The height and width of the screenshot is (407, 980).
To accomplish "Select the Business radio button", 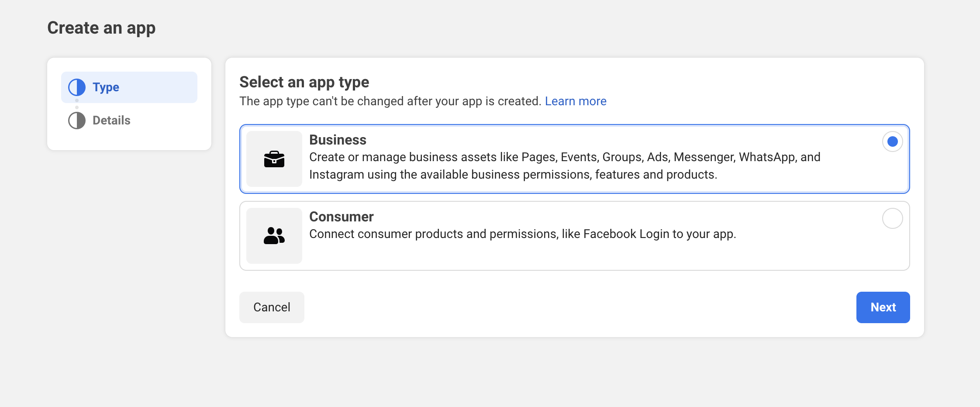I will coord(892,141).
